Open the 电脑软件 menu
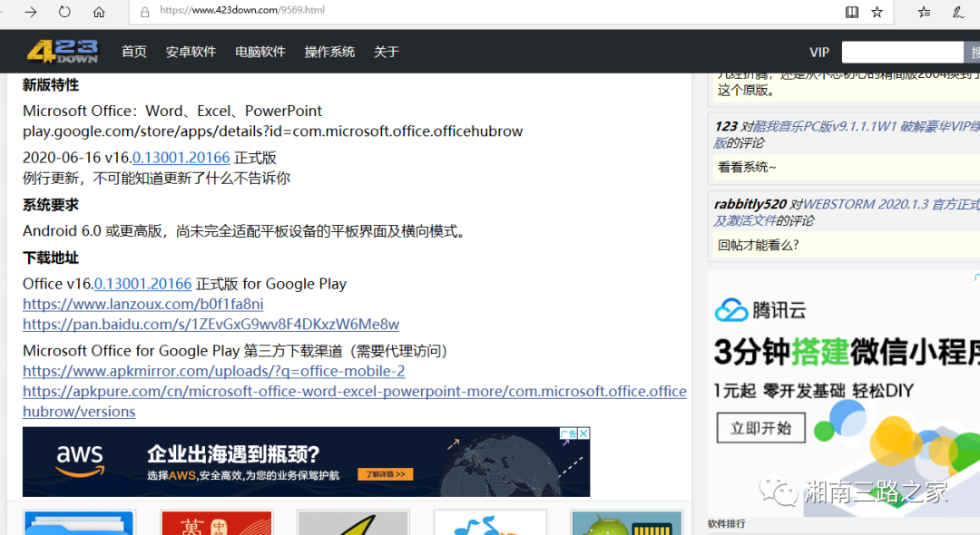Screen dimensions: 980x535 point(260,52)
